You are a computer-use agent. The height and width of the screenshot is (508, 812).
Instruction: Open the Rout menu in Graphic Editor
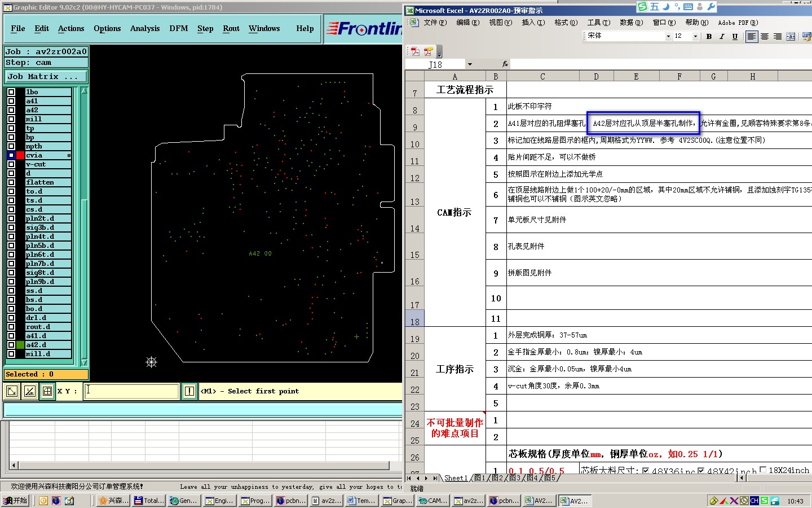pos(231,28)
